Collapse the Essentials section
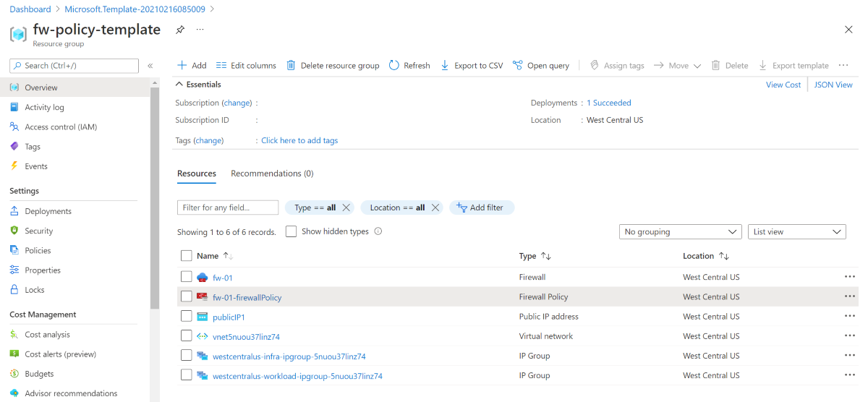The height and width of the screenshot is (402, 868). [181, 85]
